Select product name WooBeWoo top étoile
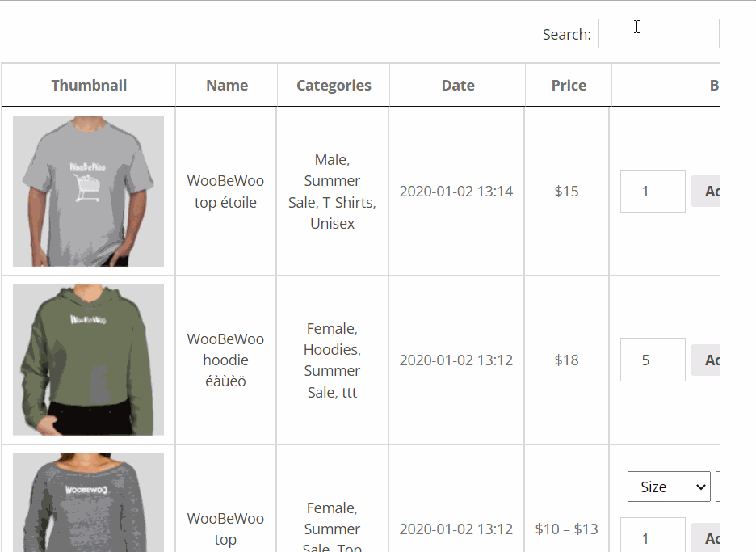 point(225,192)
